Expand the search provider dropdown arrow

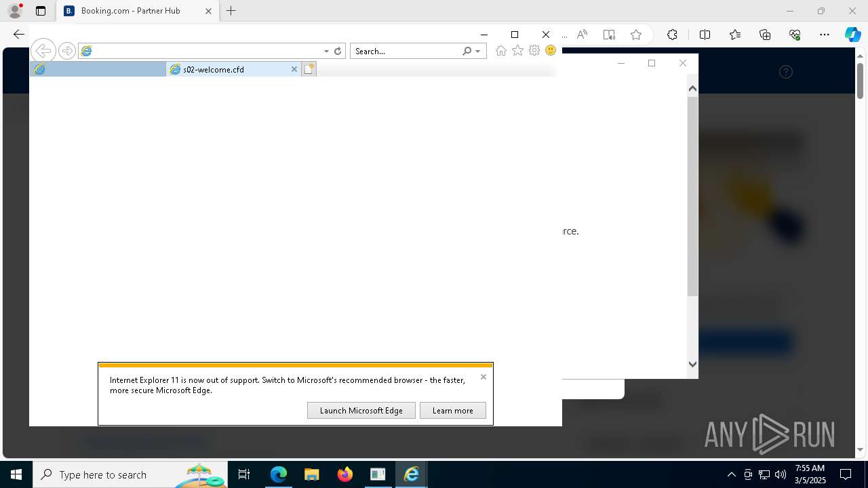click(x=478, y=51)
